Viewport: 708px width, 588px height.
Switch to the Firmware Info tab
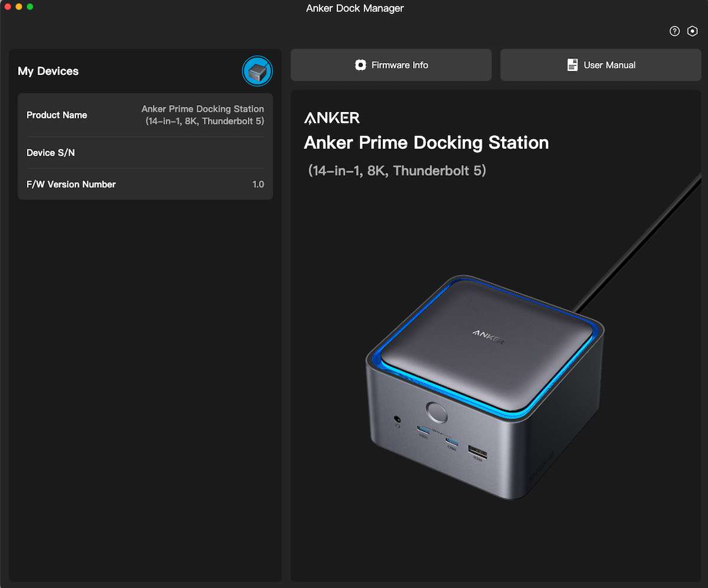[391, 65]
